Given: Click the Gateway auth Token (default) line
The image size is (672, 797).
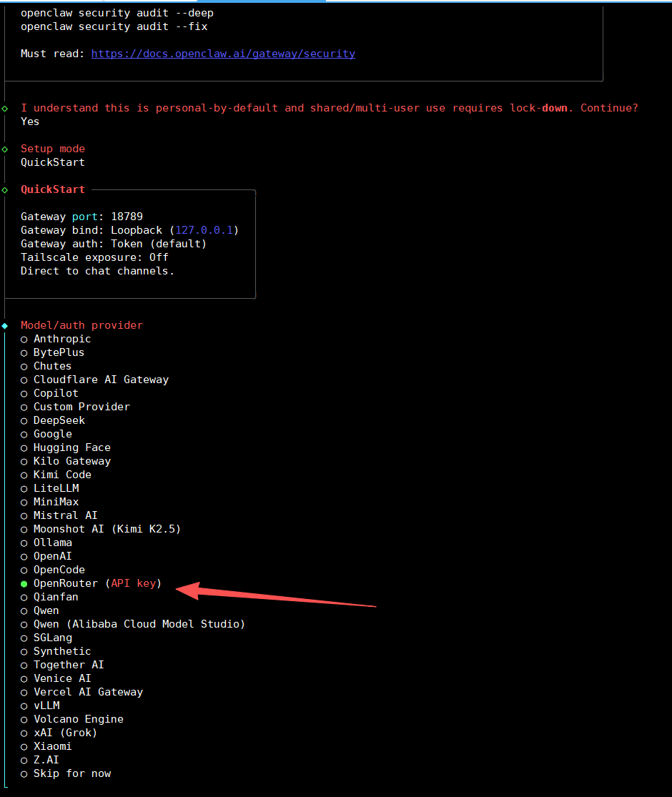Looking at the screenshot, I should [114, 244].
